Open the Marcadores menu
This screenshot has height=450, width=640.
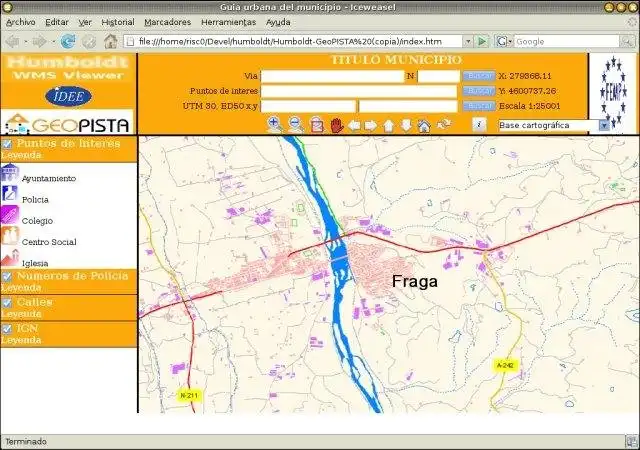tap(167, 22)
